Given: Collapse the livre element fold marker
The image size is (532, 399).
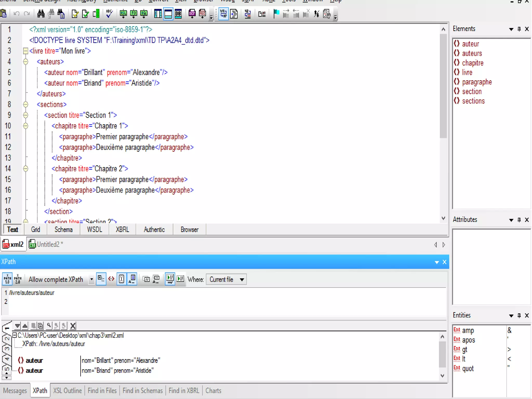Looking at the screenshot, I should (x=25, y=51).
